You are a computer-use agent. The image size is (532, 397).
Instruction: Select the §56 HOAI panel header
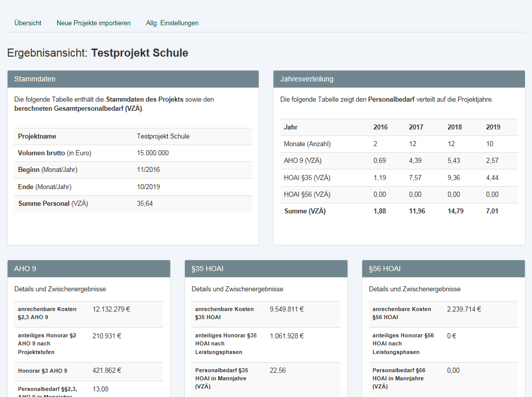click(x=443, y=269)
